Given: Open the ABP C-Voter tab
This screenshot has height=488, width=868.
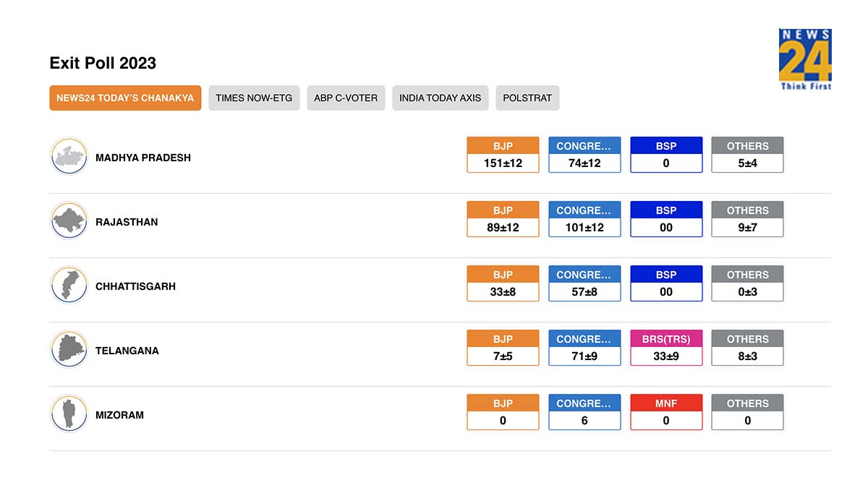Looking at the screenshot, I should click(x=346, y=98).
